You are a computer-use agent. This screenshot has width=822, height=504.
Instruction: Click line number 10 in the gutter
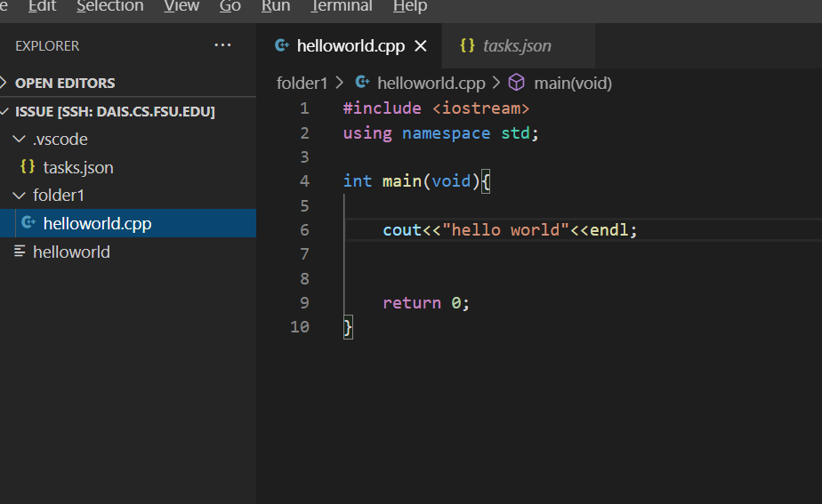coord(300,327)
